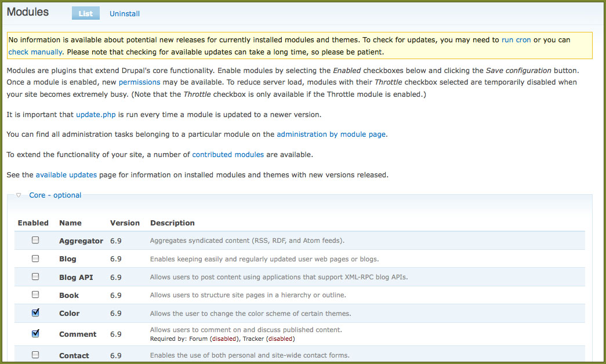Enable the Aggregator module checkbox
The height and width of the screenshot is (364, 606).
coord(35,240)
